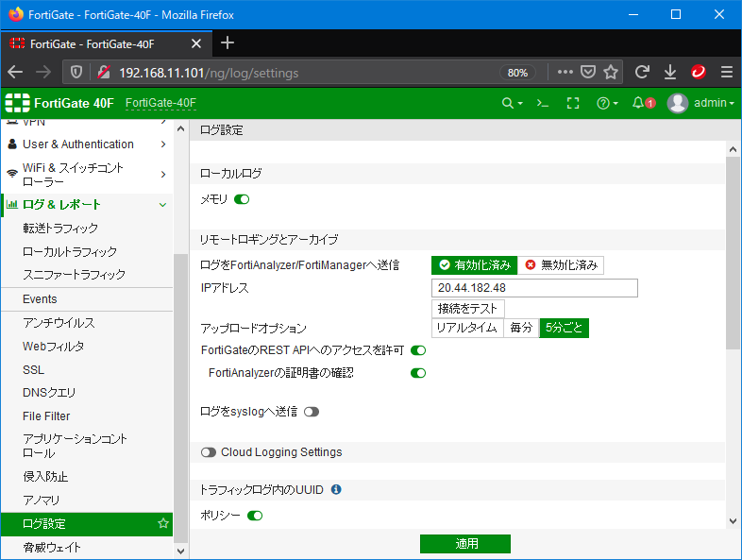Reload the page with the refresh icon
Image resolution: width=742 pixels, height=560 pixels.
pyautogui.click(x=642, y=72)
